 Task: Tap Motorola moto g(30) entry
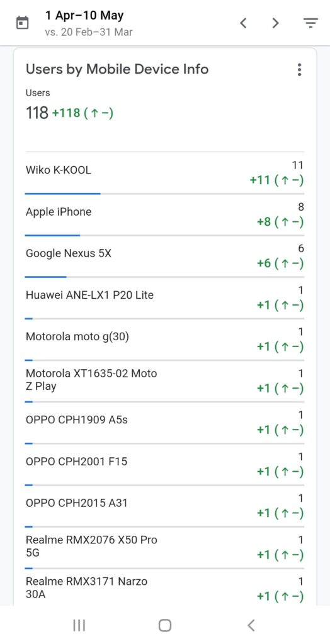[164, 340]
